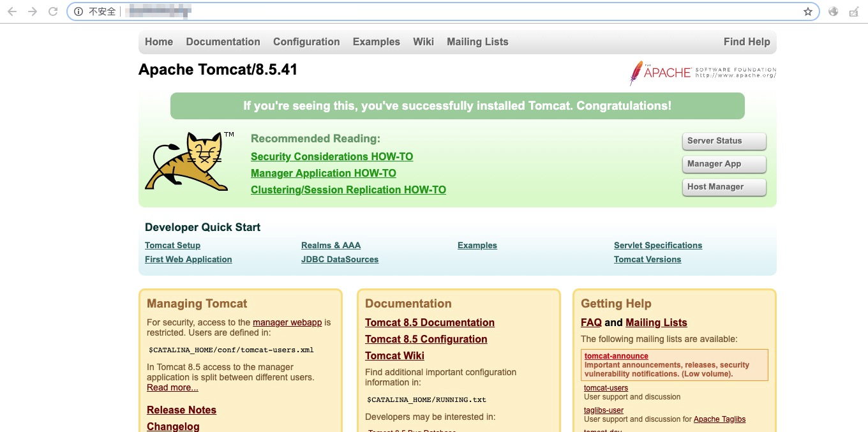Click the green Congratulations banner
The image size is (868, 432).
pos(458,106)
